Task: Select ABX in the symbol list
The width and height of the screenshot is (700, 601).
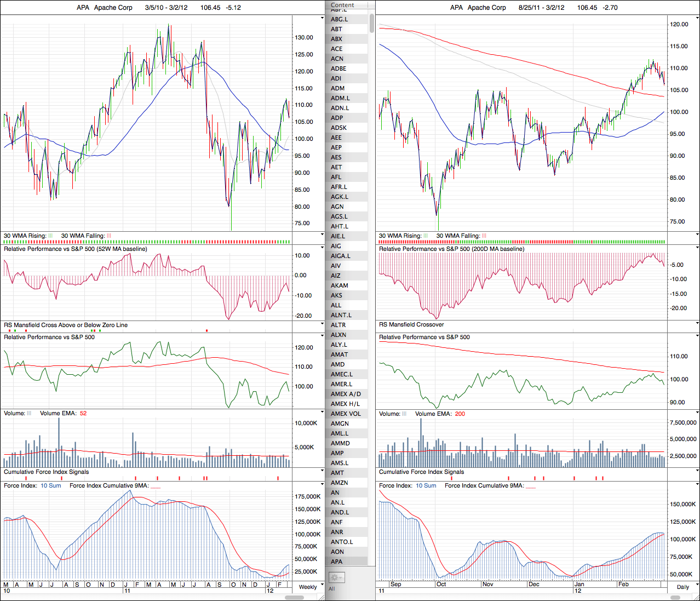Action: 347,39
